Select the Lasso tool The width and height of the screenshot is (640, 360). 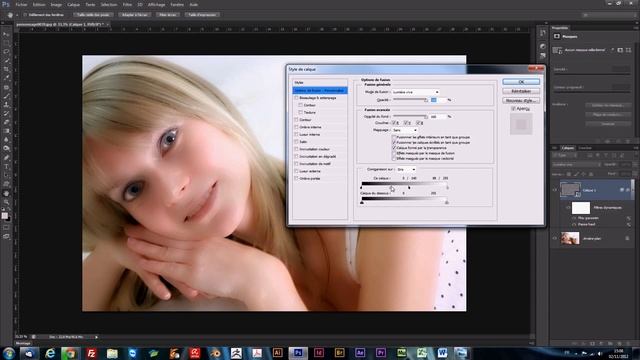point(6,52)
